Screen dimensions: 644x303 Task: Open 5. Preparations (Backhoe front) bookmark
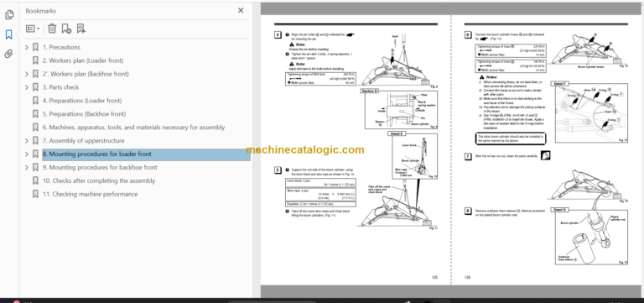pos(84,114)
